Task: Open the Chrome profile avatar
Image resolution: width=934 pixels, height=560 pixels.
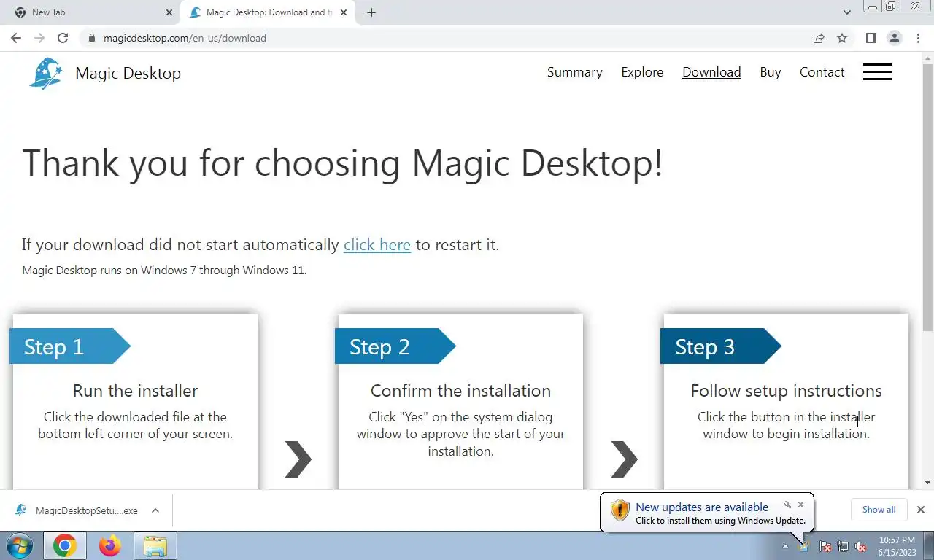Action: pyautogui.click(x=895, y=38)
